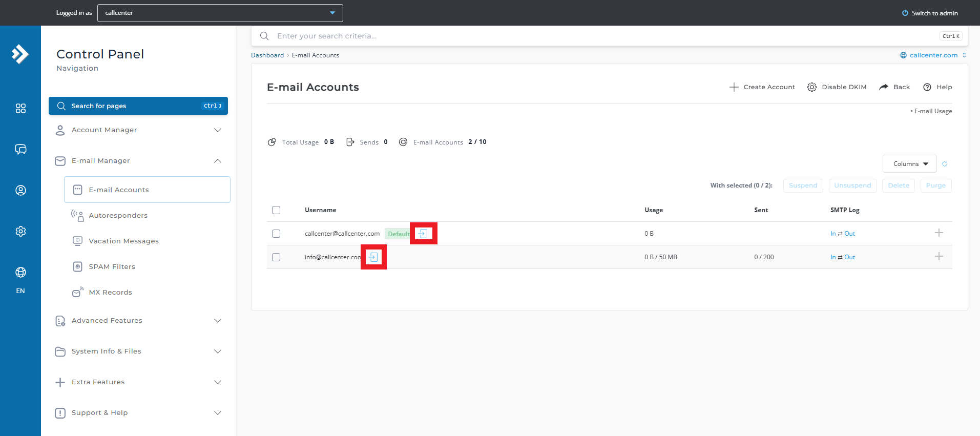Image resolution: width=980 pixels, height=436 pixels.
Task: Open the chat messages sidebar icon
Action: [20, 150]
